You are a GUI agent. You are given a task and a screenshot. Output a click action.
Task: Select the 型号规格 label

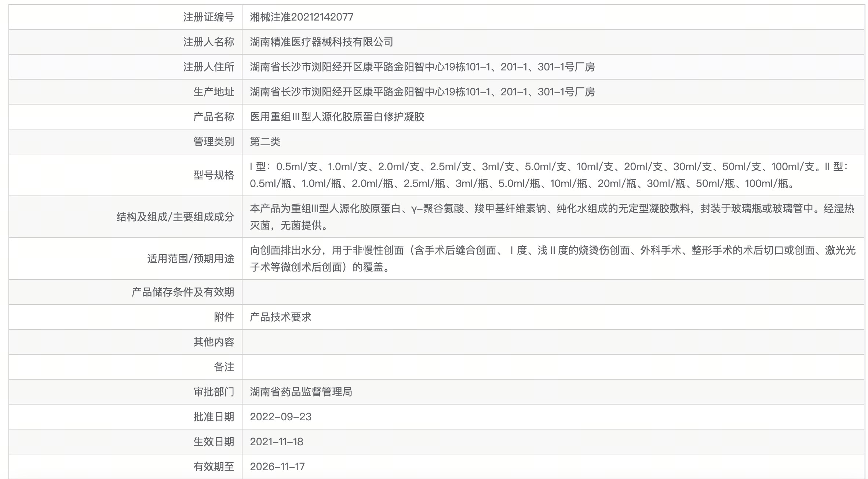[x=214, y=175]
